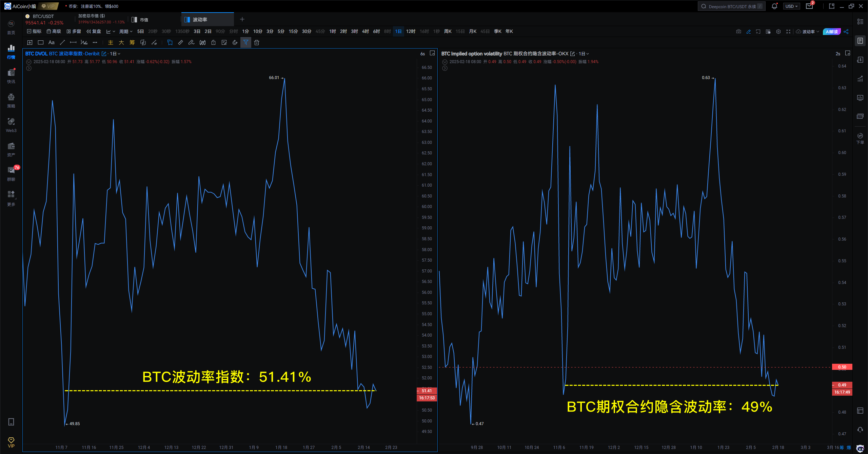The height and width of the screenshot is (454, 868).
Task: Toggle the highlighted filter funnel tool
Action: coord(246,42)
